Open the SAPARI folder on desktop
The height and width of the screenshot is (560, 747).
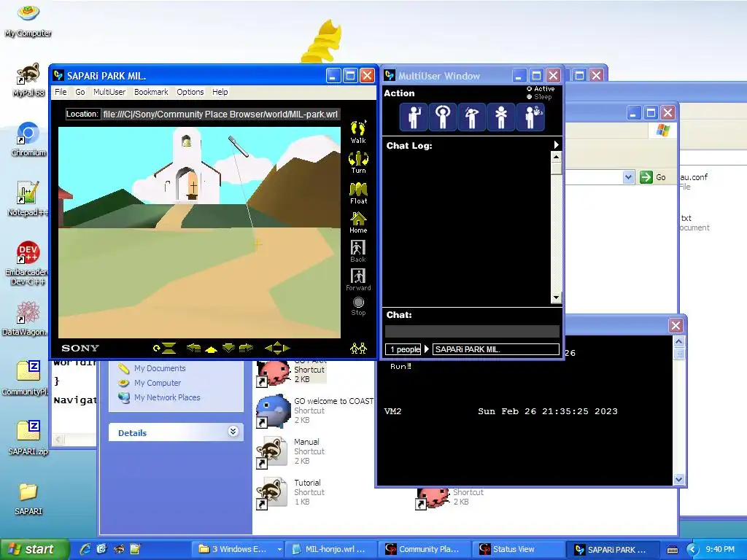click(28, 499)
